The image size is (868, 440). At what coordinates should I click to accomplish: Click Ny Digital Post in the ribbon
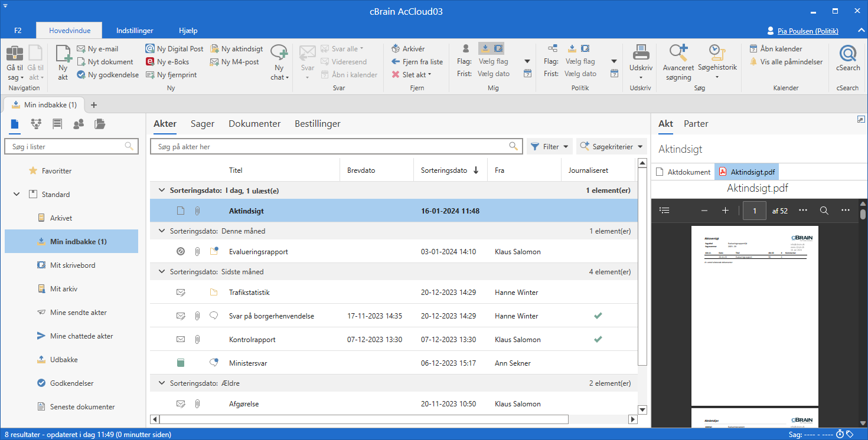(x=175, y=49)
